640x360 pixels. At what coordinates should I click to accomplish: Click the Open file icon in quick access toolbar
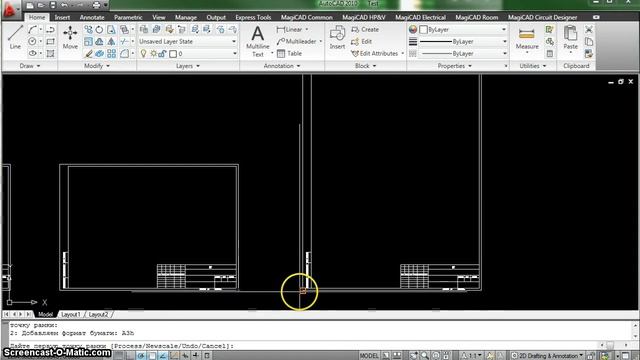pyautogui.click(x=41, y=5)
